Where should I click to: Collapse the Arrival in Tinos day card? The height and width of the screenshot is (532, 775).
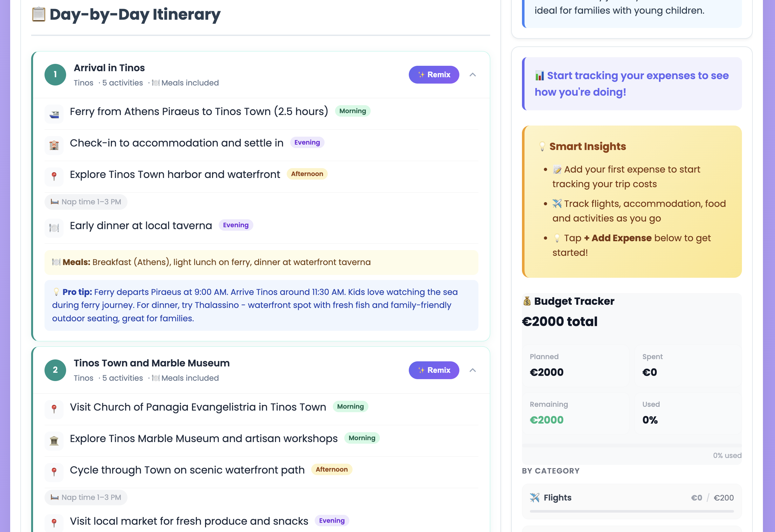[473, 75]
